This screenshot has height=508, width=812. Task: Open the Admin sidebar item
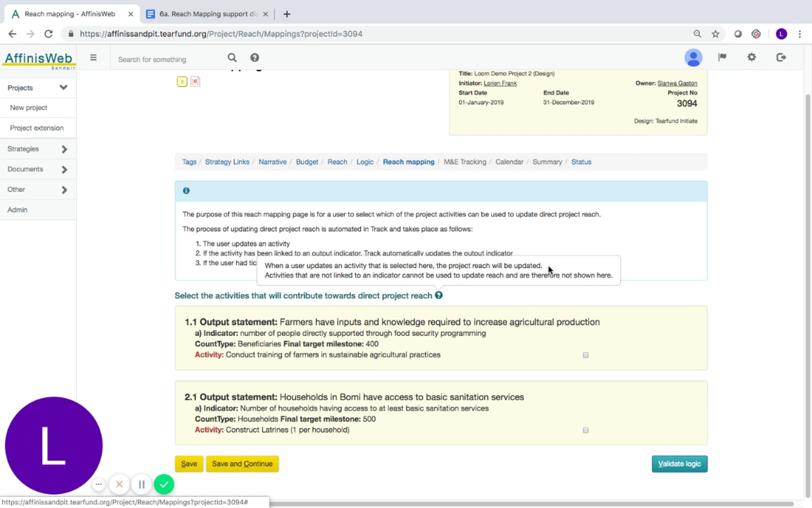38,210
